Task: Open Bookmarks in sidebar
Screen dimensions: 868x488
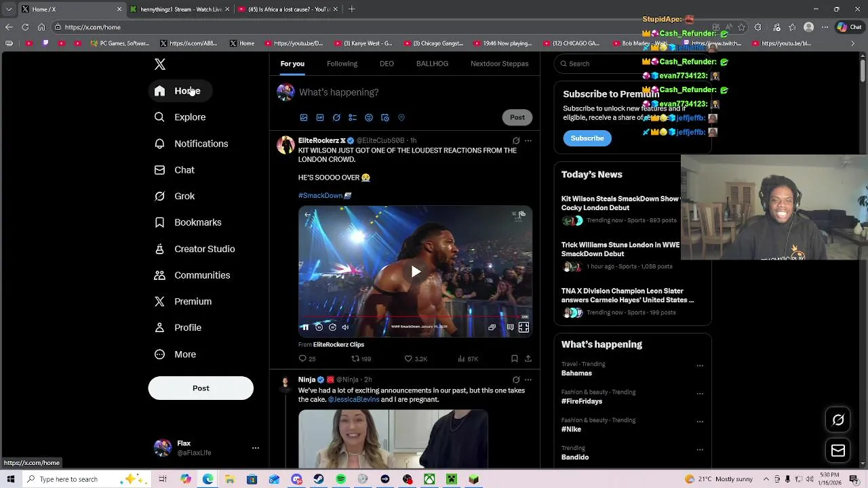Action: 188,222
